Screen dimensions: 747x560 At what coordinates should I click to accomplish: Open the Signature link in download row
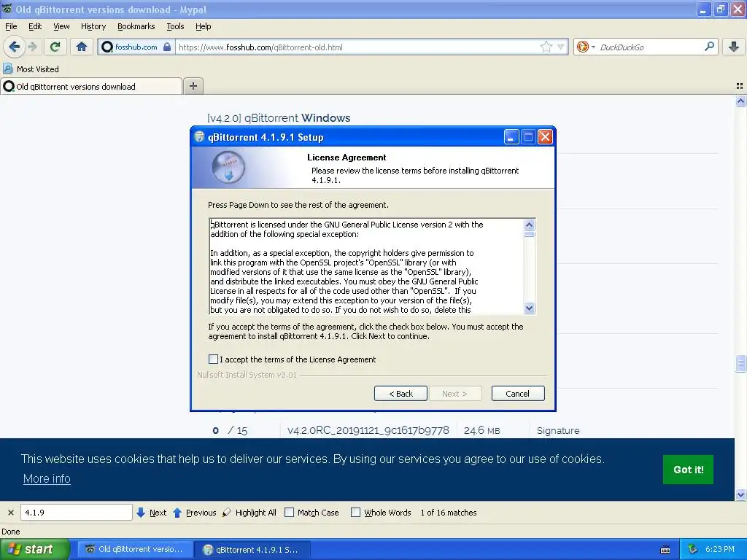click(x=558, y=430)
